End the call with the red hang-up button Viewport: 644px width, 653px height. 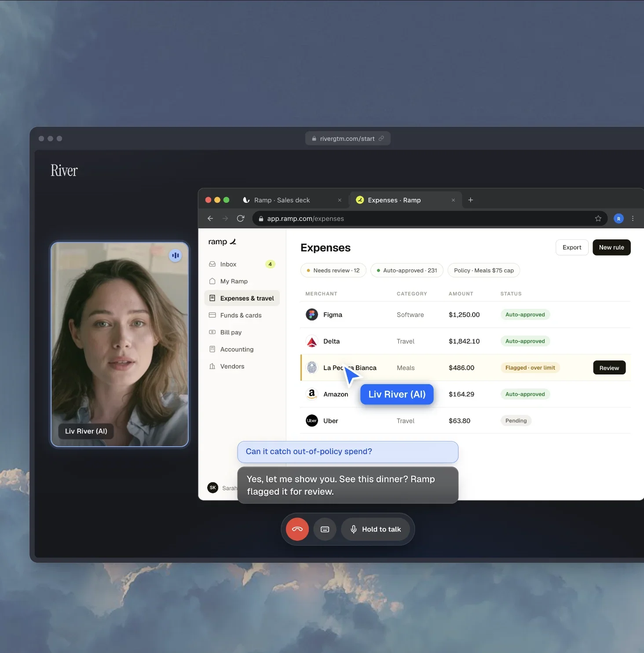(x=297, y=529)
